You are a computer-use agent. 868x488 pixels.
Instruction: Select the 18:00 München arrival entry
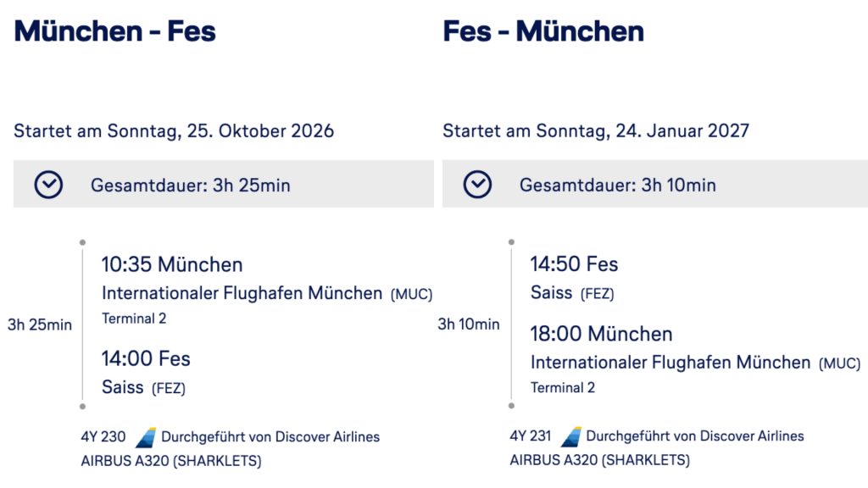601,334
